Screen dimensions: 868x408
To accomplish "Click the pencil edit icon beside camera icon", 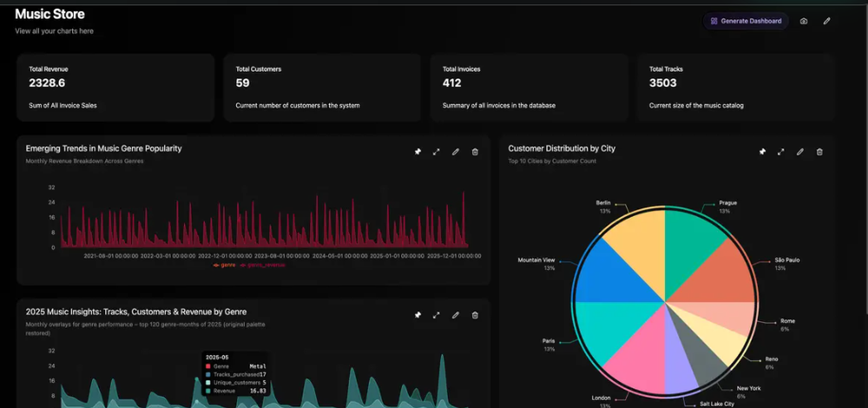I will (826, 21).
